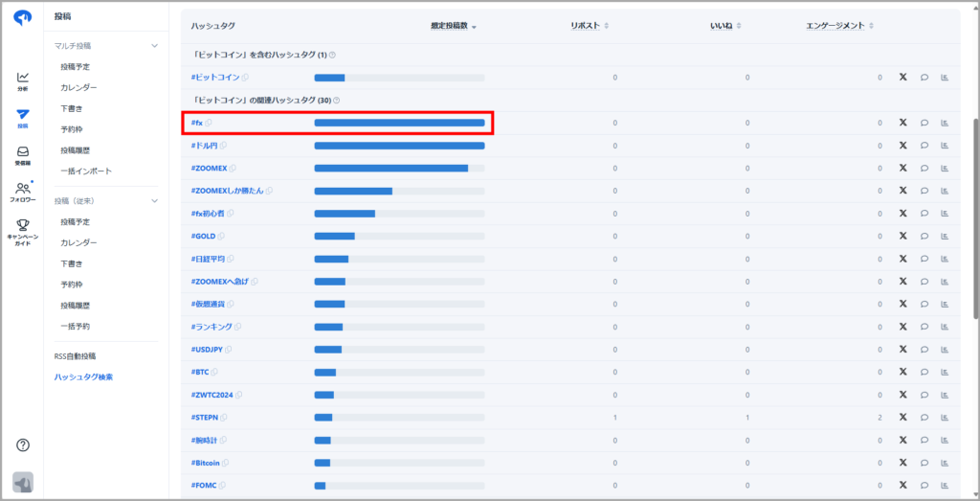
Task: Open the キャンペーンガイド trophy section
Action: [x=23, y=232]
